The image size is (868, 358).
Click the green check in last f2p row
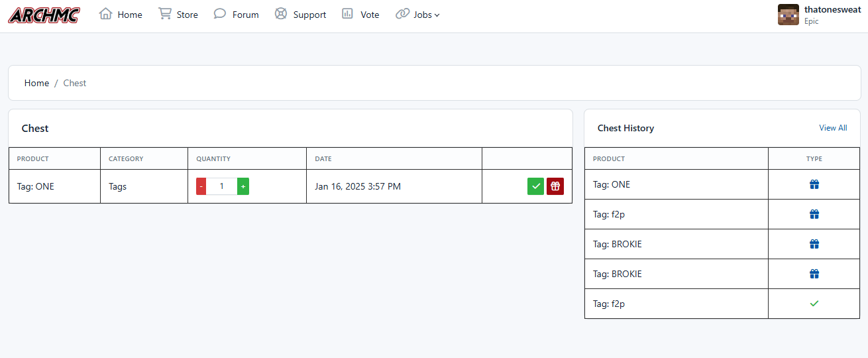coord(814,304)
